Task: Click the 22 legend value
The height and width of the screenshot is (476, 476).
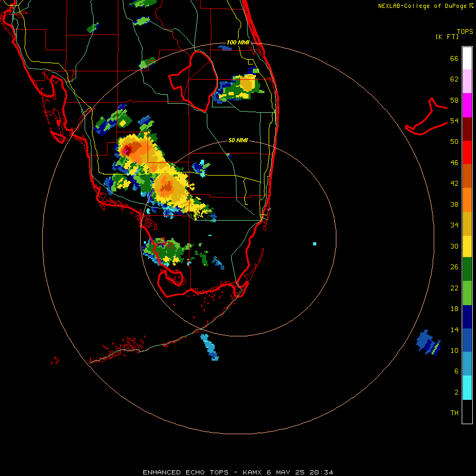Action: click(x=454, y=288)
